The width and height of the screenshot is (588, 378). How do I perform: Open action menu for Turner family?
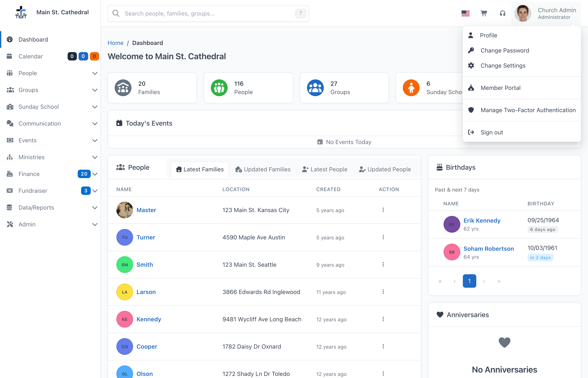(x=383, y=237)
